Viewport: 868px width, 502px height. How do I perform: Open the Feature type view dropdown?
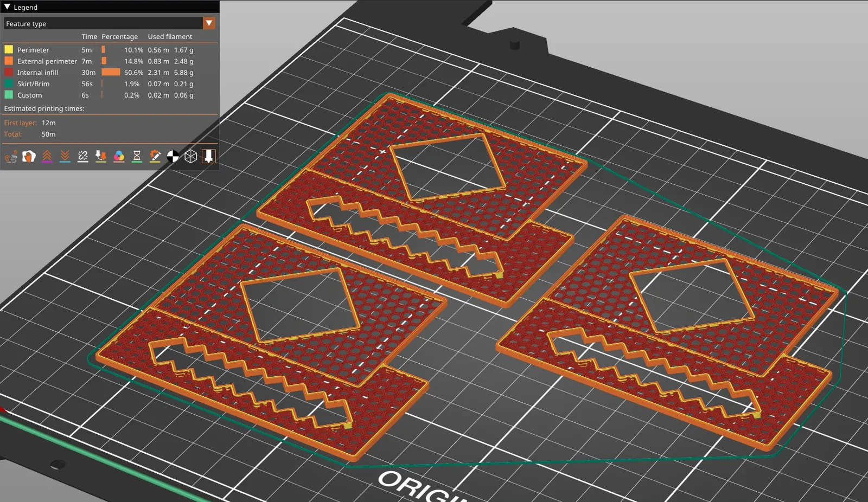(110, 23)
